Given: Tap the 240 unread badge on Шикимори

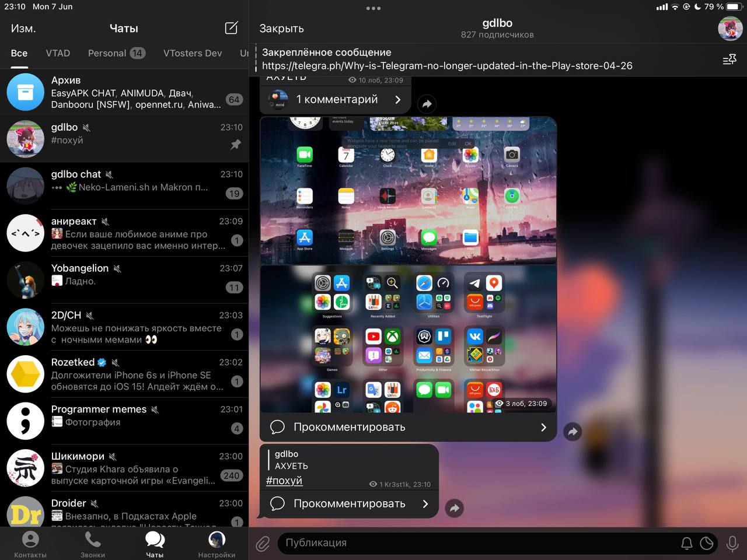Looking at the screenshot, I should [232, 475].
